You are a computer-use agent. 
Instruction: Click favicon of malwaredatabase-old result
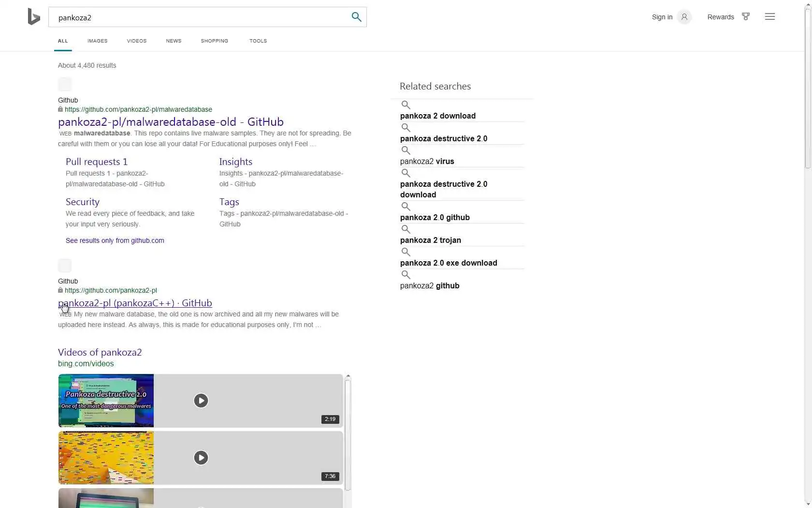65,84
